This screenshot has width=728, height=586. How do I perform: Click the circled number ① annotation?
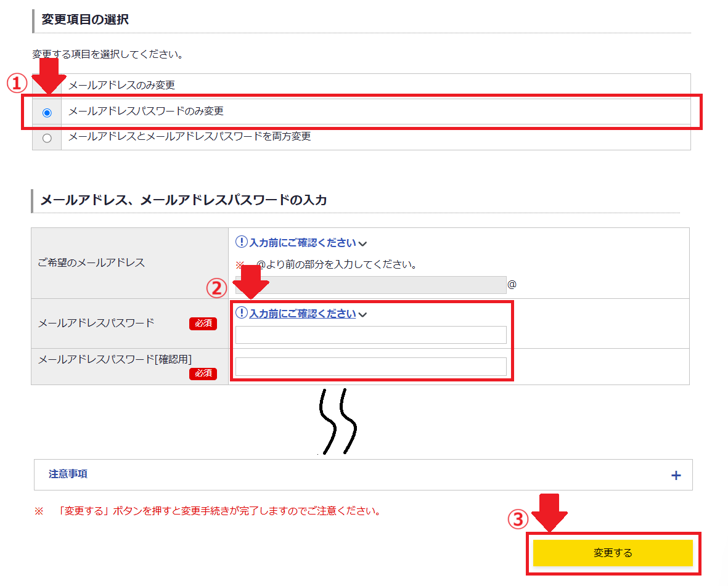tap(17, 84)
